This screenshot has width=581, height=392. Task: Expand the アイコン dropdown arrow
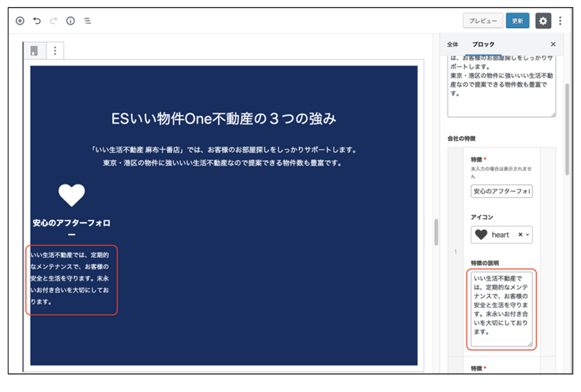(x=527, y=235)
